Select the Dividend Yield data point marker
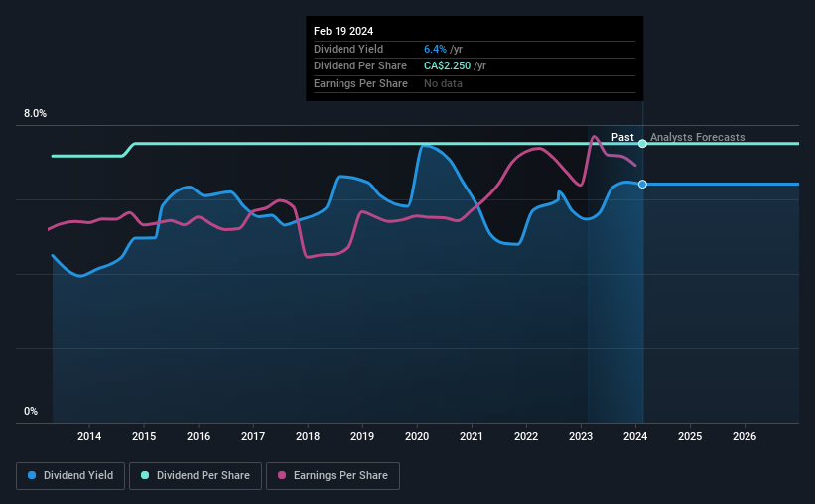The width and height of the screenshot is (815, 504). 642,184
